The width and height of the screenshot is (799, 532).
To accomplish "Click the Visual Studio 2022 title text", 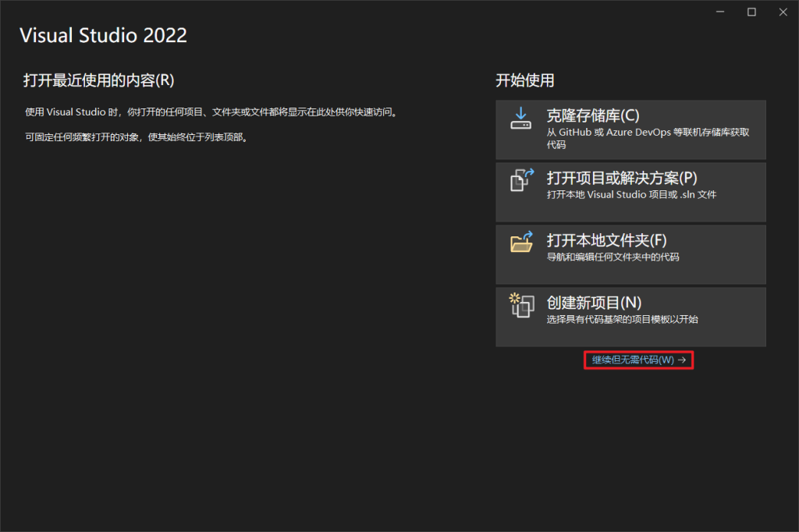I will [x=104, y=35].
